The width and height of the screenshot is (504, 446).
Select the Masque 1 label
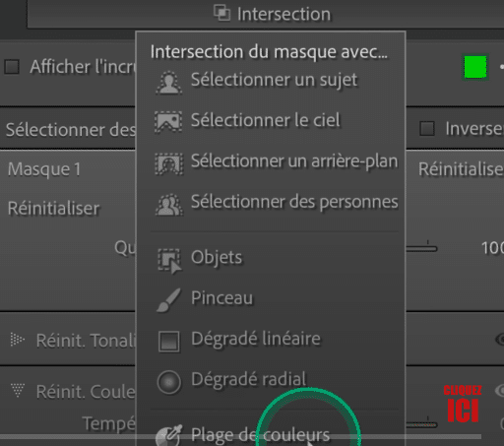tap(44, 169)
